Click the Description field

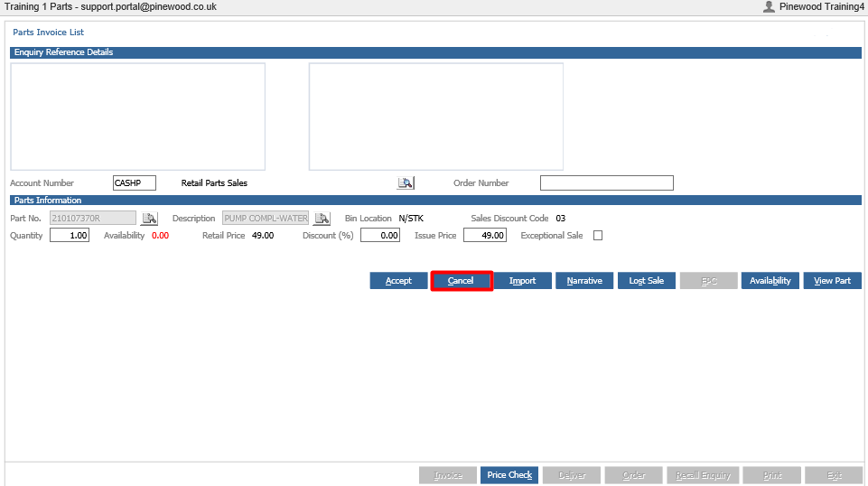tap(266, 218)
